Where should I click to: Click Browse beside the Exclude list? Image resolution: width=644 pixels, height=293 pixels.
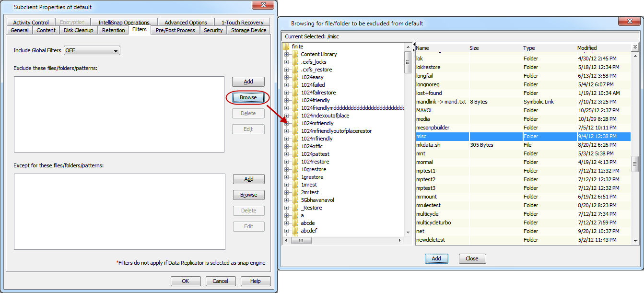(x=248, y=97)
